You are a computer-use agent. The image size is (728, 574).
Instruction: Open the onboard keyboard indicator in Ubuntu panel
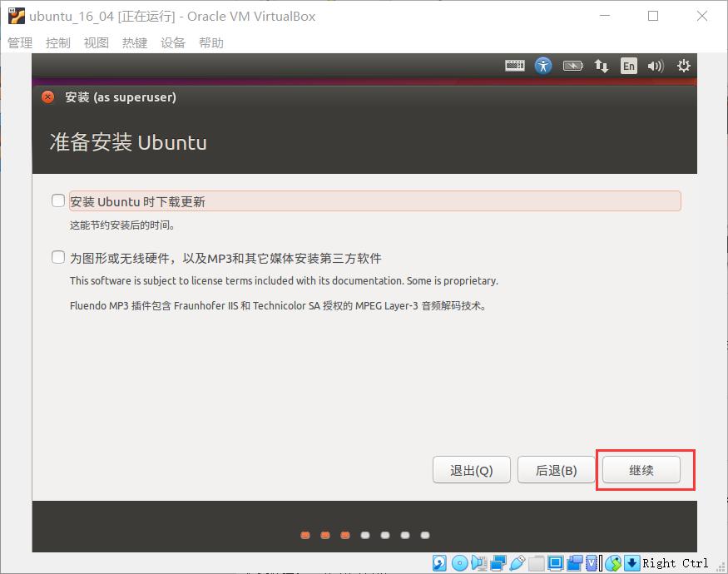[515, 66]
